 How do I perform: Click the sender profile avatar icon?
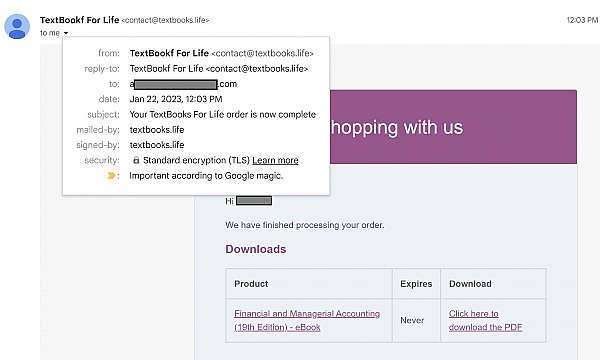(17, 26)
